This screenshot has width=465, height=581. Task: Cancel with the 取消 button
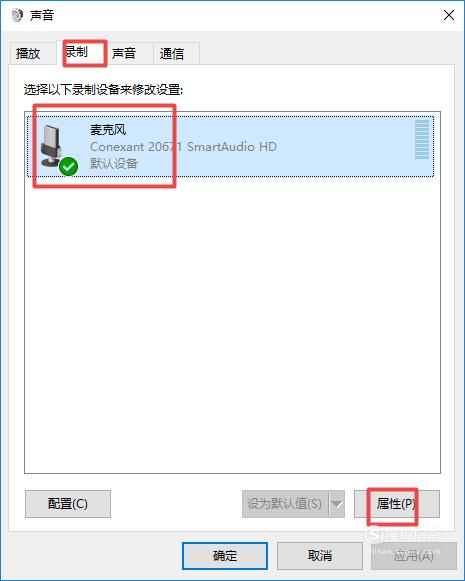coord(320,556)
